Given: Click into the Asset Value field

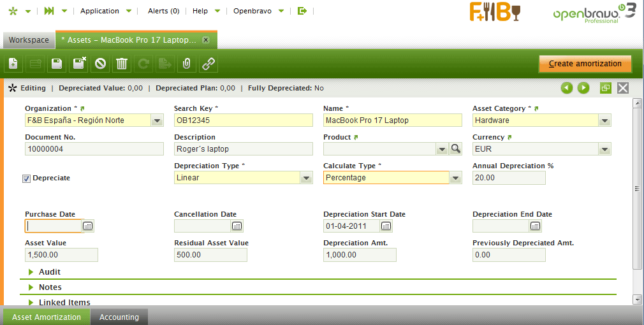Looking at the screenshot, I should point(61,255).
